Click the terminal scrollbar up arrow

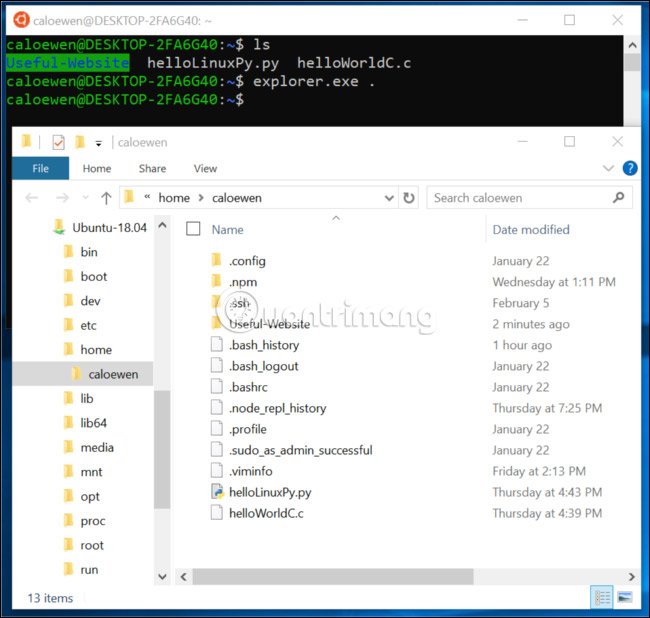pos(632,45)
